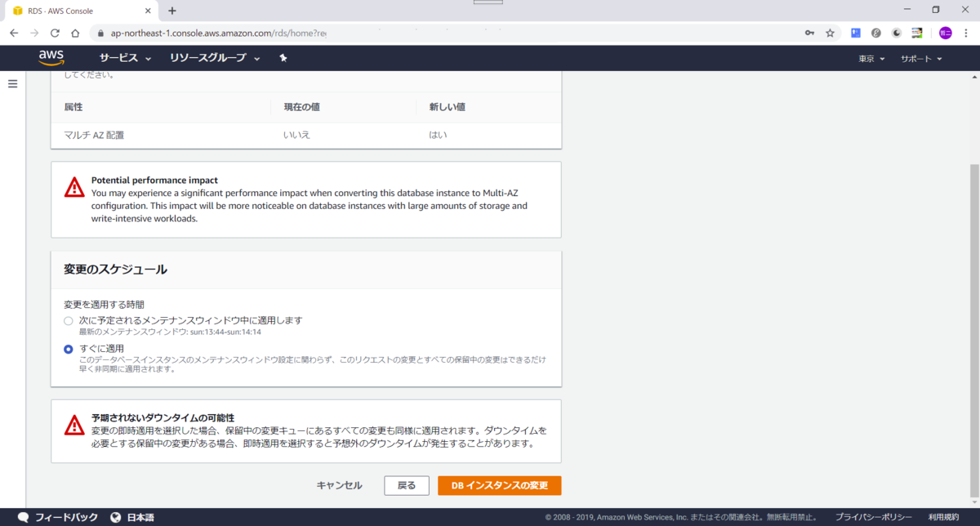Image resolution: width=980 pixels, height=526 pixels.
Task: Click the downtime warning triangle icon
Action: tap(74, 425)
